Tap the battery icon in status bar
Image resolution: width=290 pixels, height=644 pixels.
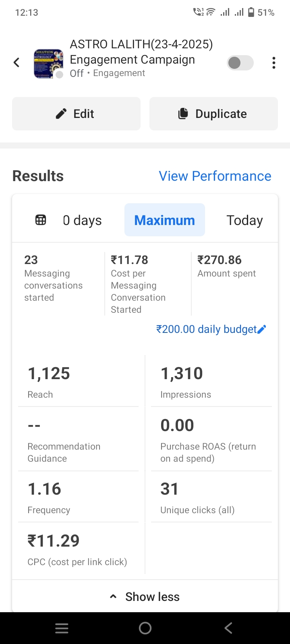point(251,12)
